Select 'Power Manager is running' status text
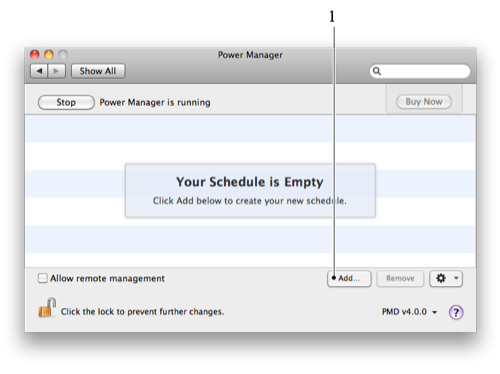This screenshot has width=500, height=374. [x=155, y=102]
